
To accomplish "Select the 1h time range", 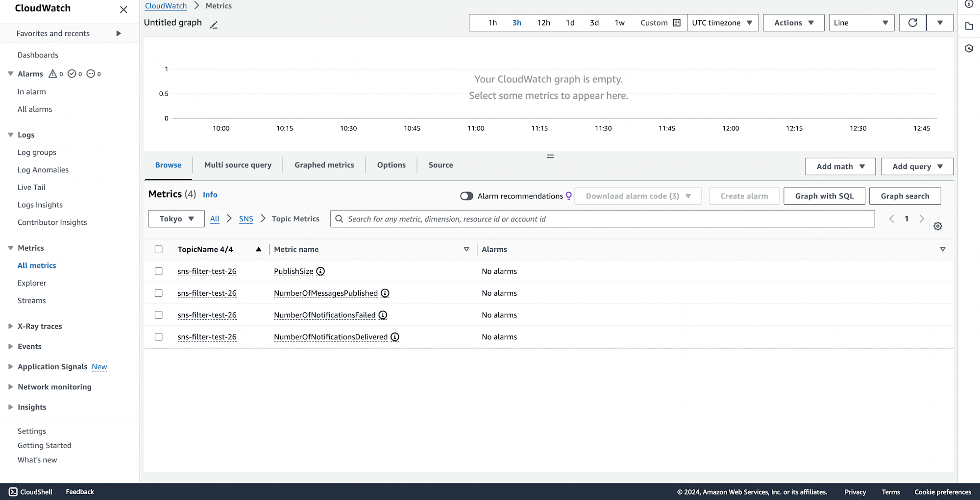I will point(492,23).
